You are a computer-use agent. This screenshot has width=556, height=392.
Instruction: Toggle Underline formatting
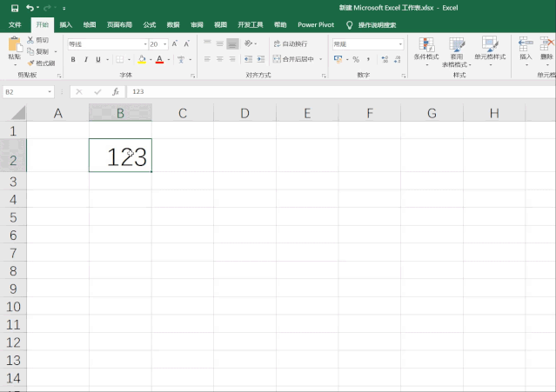click(98, 59)
